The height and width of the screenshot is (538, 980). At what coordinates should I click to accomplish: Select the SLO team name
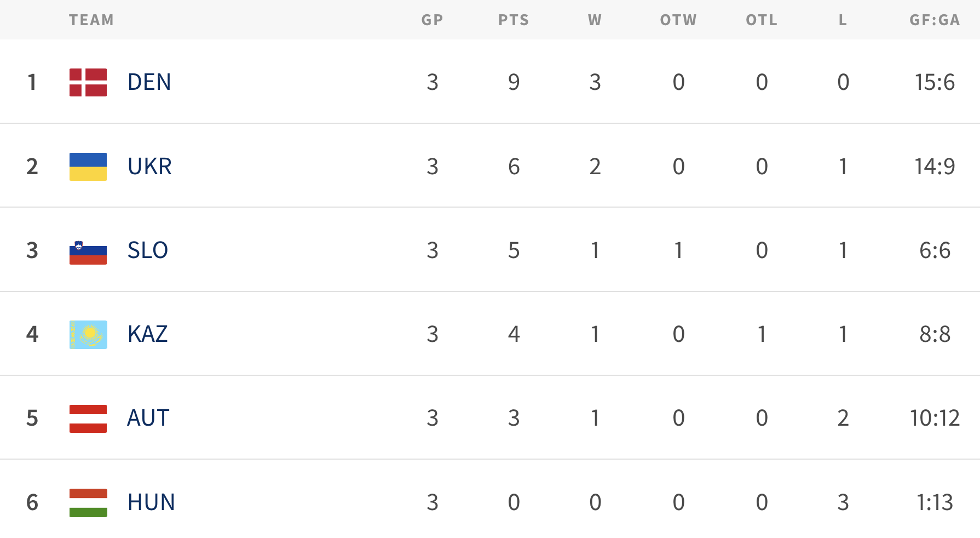[x=148, y=250]
